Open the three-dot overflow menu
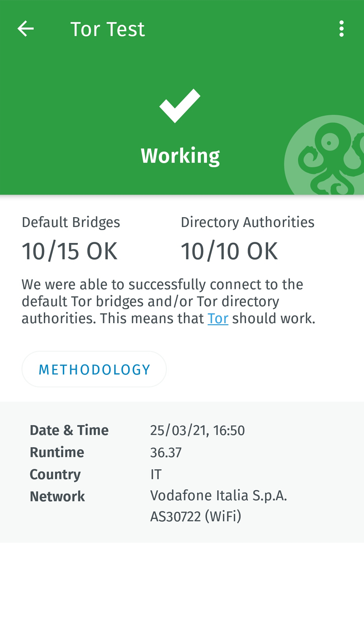The image size is (364, 628). (341, 29)
